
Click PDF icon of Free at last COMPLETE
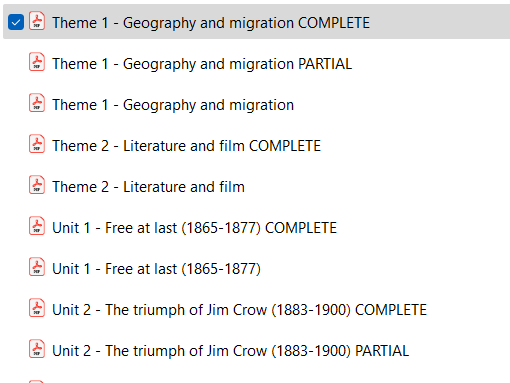[x=37, y=226]
